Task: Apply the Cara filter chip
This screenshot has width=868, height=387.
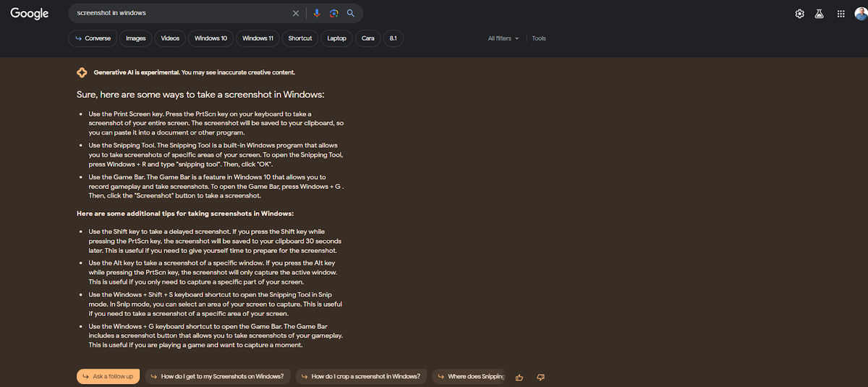Action: 367,38
